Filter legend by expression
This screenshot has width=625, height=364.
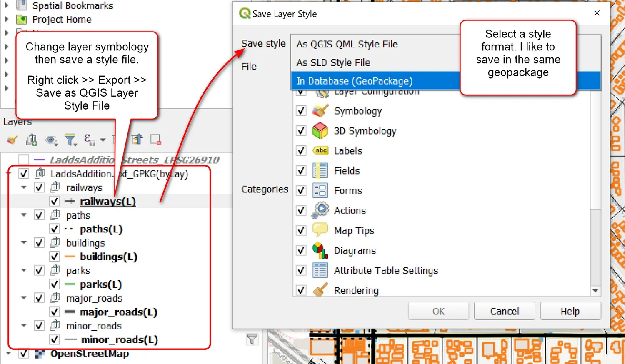(88, 140)
